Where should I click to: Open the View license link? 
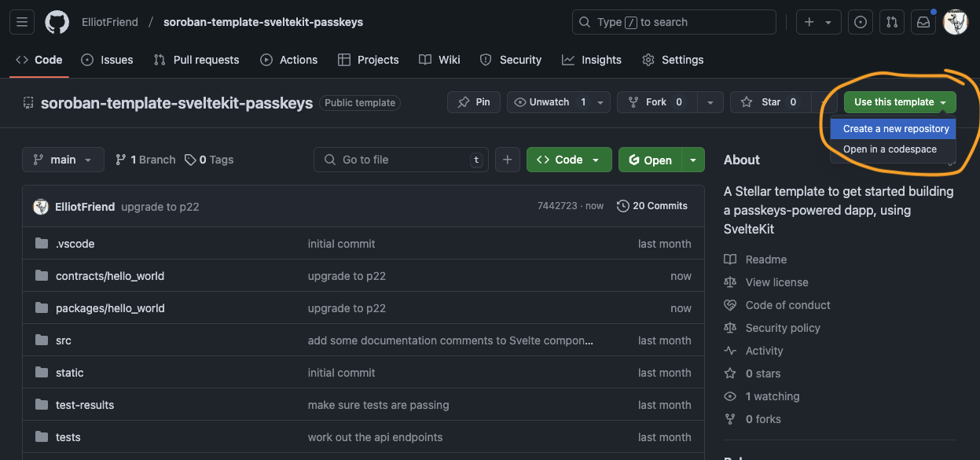click(x=776, y=282)
